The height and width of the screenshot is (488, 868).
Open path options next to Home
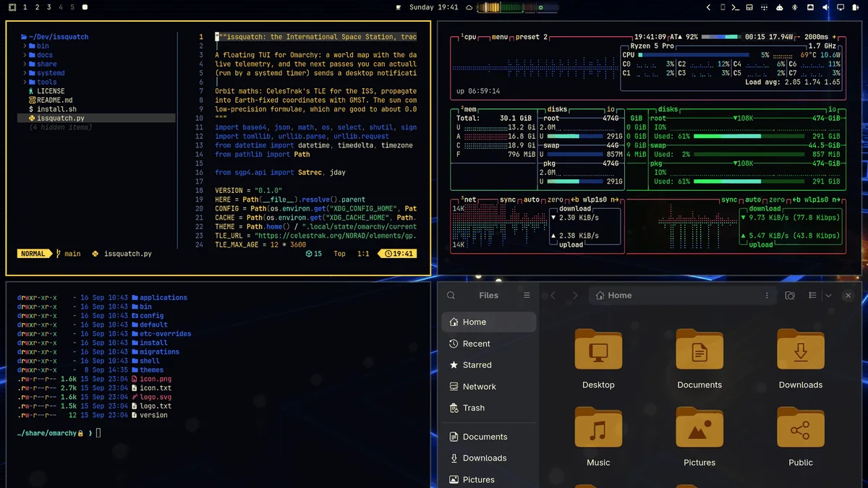pos(767,295)
